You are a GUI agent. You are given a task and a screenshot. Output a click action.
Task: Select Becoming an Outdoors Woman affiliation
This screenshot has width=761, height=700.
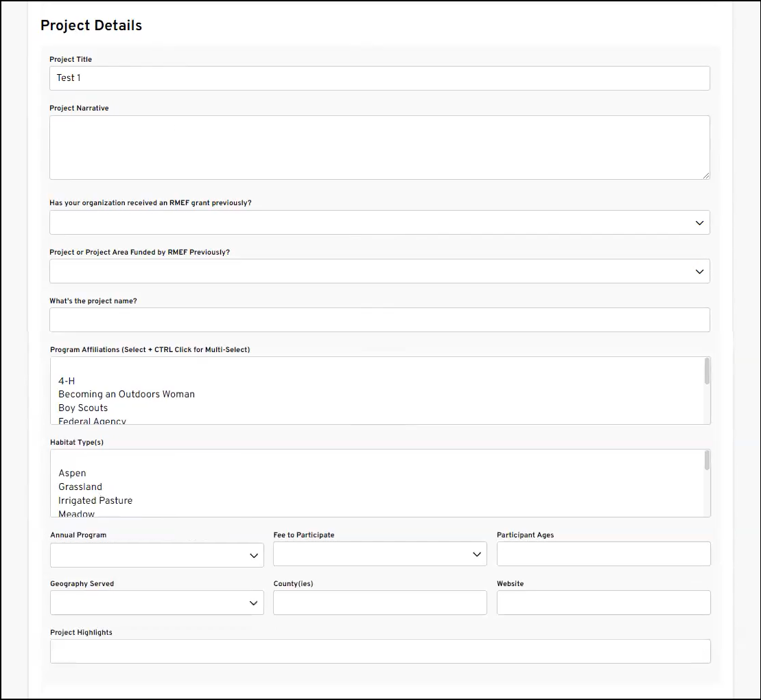tap(126, 395)
